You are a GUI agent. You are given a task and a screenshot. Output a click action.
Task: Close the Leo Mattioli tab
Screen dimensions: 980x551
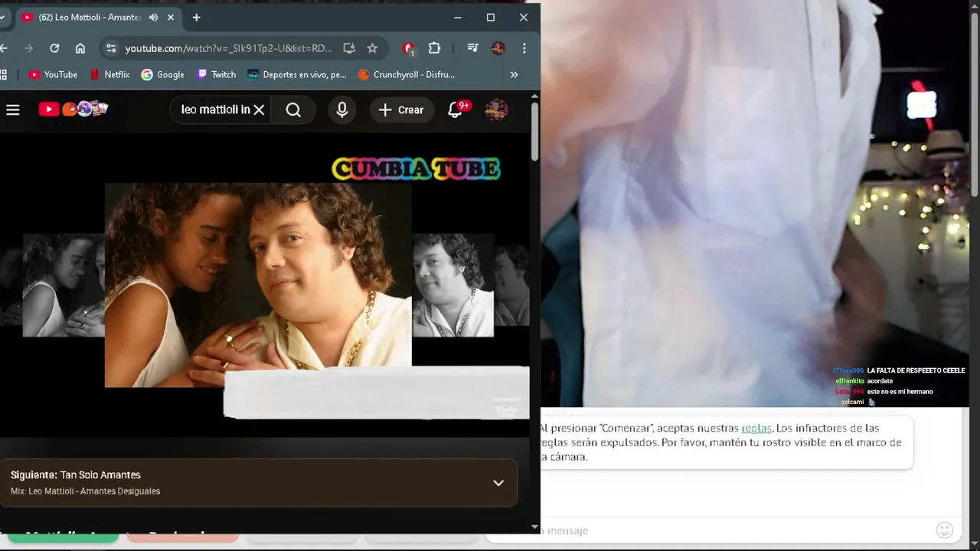(171, 17)
